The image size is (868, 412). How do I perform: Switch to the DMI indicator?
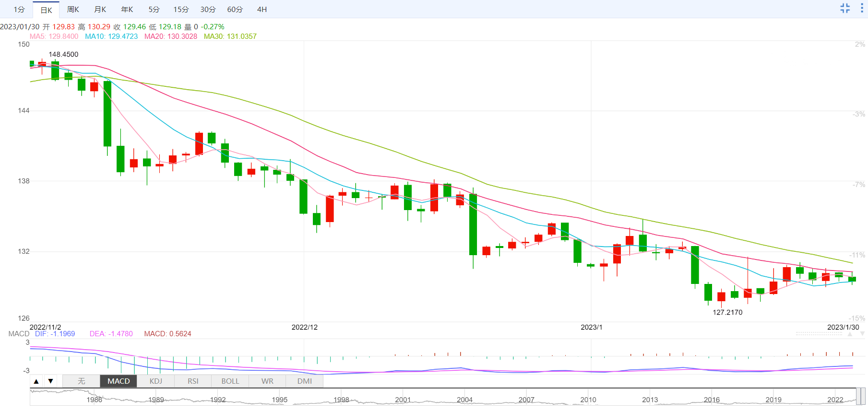(305, 381)
